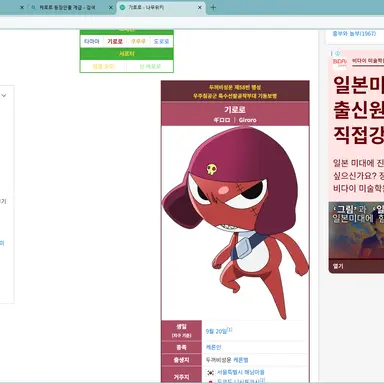Image resolution: width=384 pixels, height=384 pixels.
Task: Close the 기로로 - 나무위키 tab
Action: (x=200, y=7)
